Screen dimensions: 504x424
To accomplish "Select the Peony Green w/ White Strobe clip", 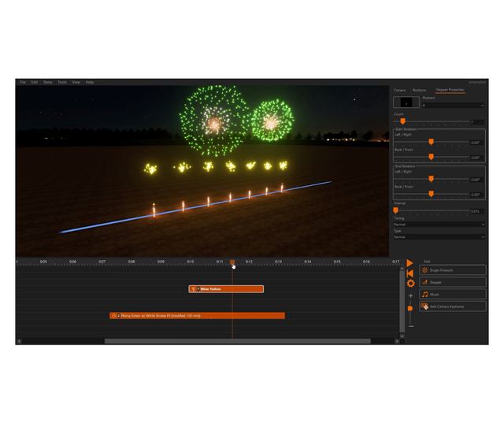I will coord(198,315).
